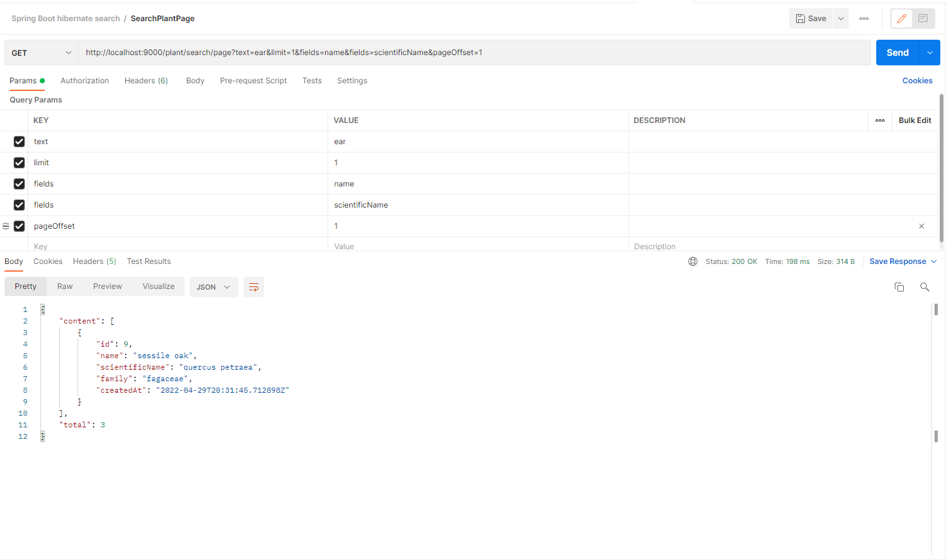This screenshot has height=560, width=948.
Task: Click the 'limit' key cell
Action: [178, 163]
